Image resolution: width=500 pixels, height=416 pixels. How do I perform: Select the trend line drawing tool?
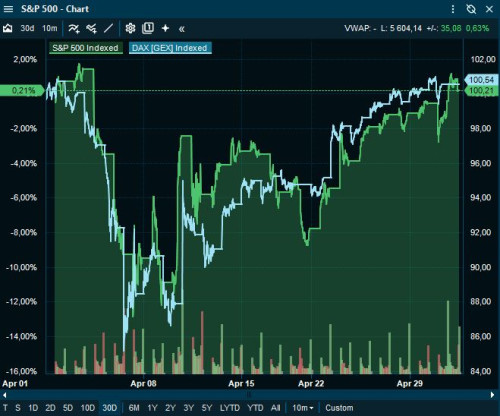(108, 28)
